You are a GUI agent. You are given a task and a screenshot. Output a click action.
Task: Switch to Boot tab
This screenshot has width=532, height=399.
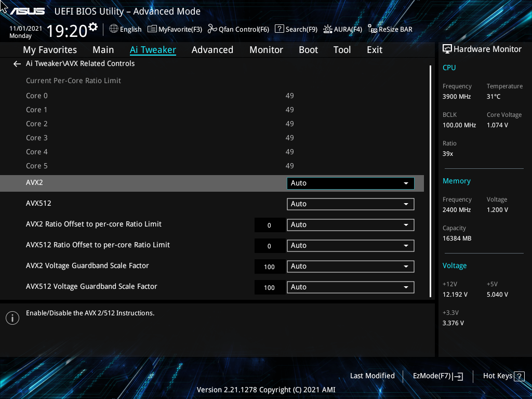309,50
